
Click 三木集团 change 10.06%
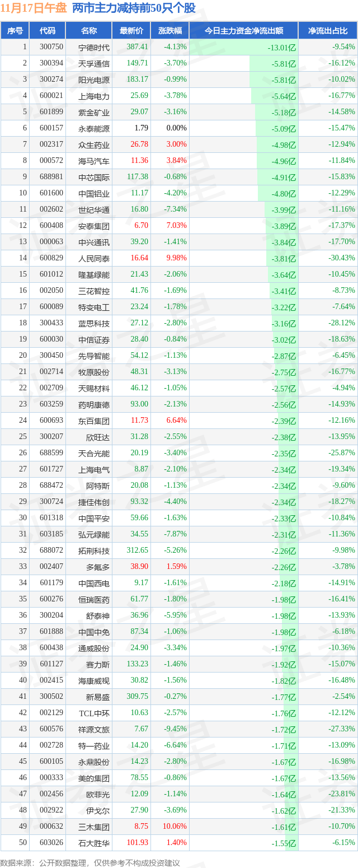(175, 827)
